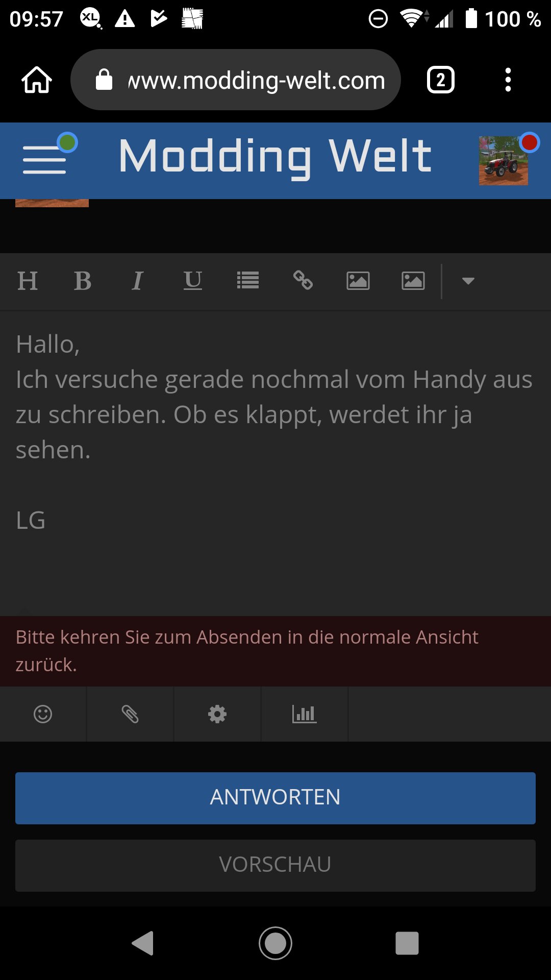Open the attachments paperclip tab
Viewport: 551px width, 980px height.
(130, 714)
